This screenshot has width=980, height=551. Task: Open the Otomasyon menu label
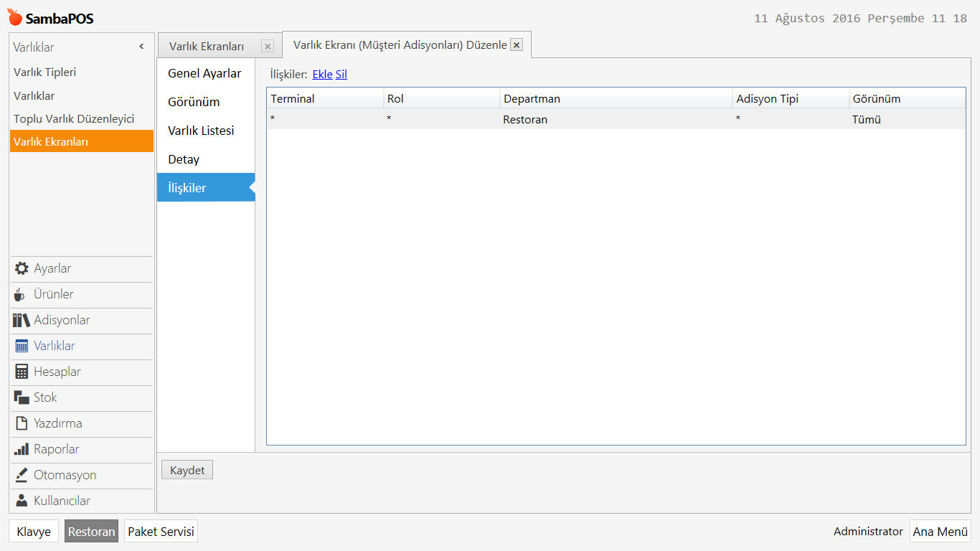65,475
